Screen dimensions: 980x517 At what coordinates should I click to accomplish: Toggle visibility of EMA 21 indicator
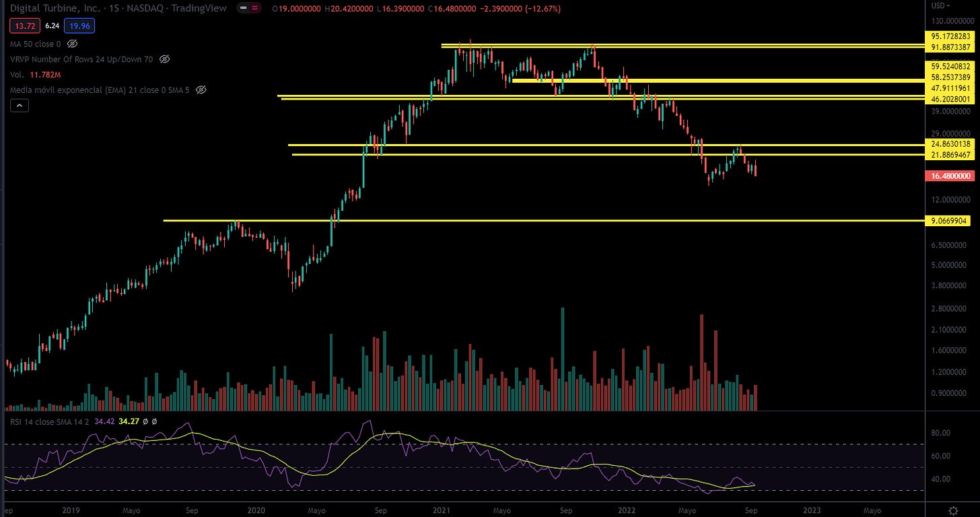pyautogui.click(x=201, y=90)
